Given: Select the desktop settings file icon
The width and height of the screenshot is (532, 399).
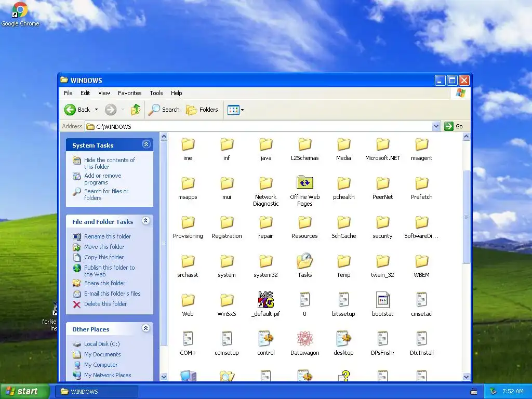Looking at the screenshot, I should [x=344, y=339].
